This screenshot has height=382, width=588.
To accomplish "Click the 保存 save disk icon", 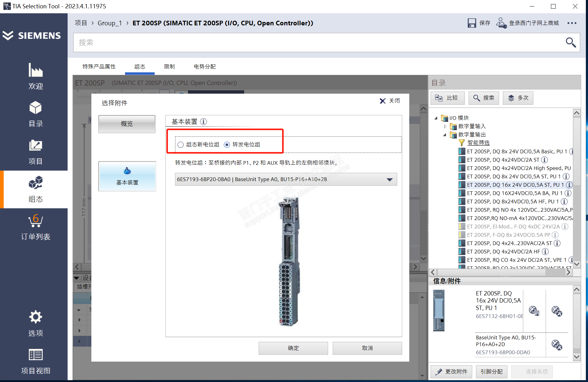I will point(472,23).
